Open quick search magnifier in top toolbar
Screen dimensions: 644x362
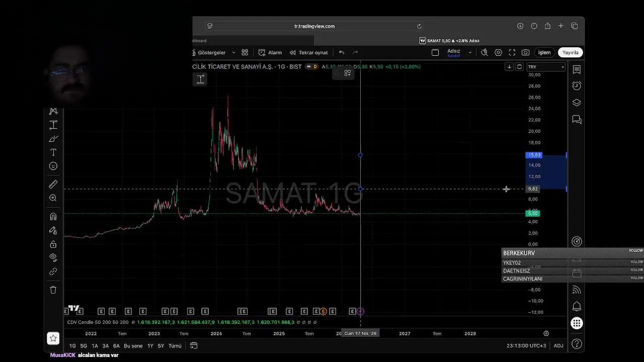[x=484, y=52]
